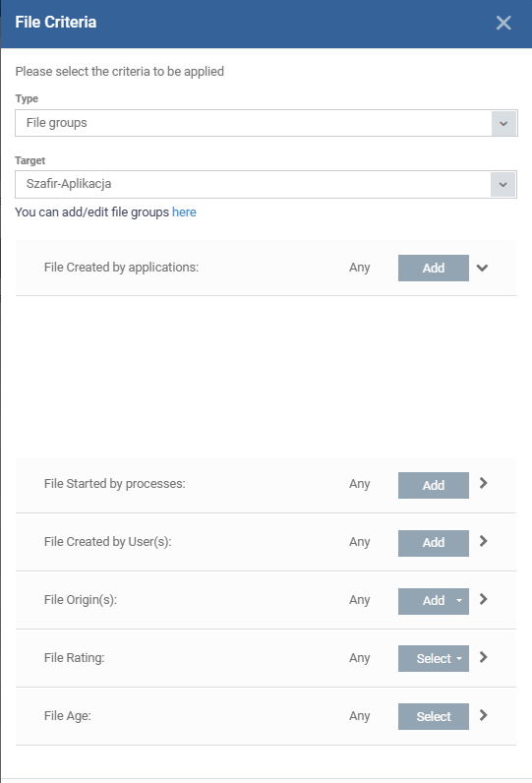The image size is (532, 783).
Task: Open the Add dropdown for File Origin(s)
Action: tap(434, 601)
